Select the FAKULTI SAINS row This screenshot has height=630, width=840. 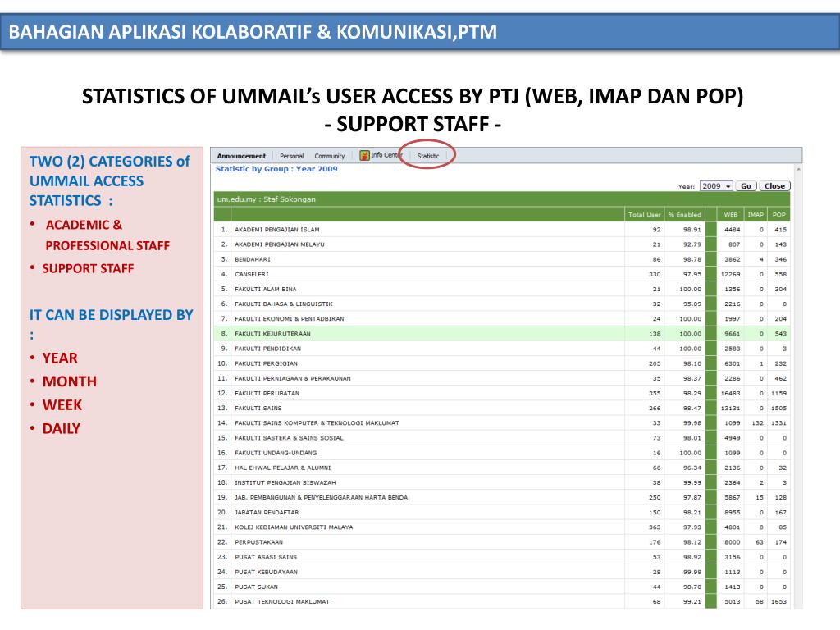click(501, 409)
